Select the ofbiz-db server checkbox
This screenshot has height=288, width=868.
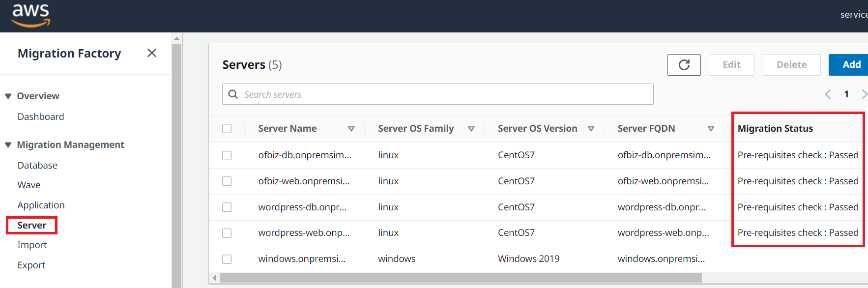coord(227,155)
